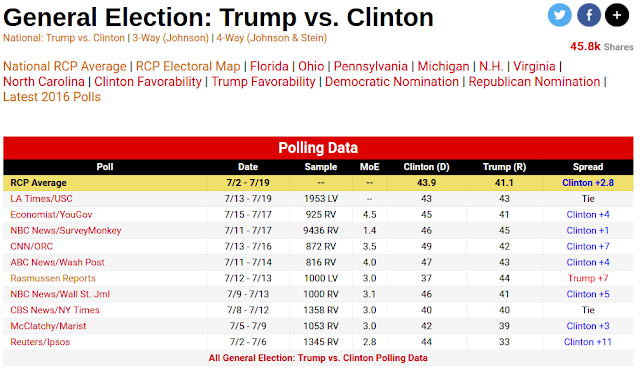Screen dimensions: 640x372
Task: Share the page via Facebook icon
Action: (x=589, y=15)
